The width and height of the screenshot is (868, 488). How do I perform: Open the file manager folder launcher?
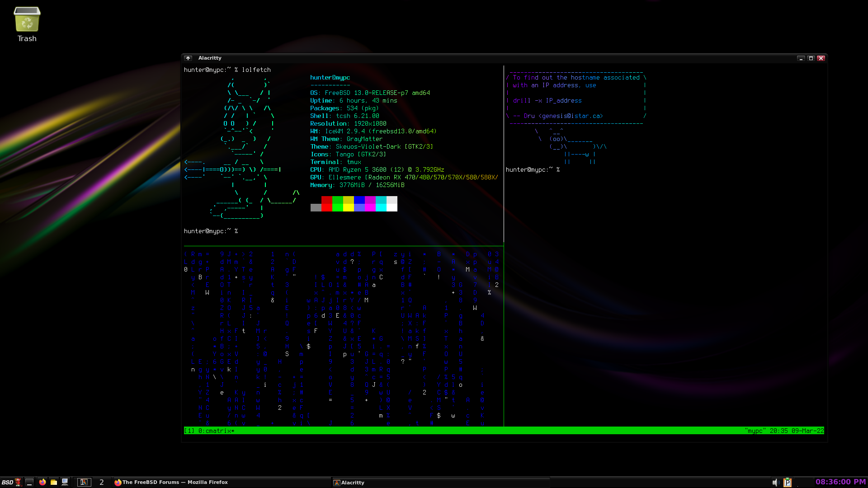pos(53,482)
